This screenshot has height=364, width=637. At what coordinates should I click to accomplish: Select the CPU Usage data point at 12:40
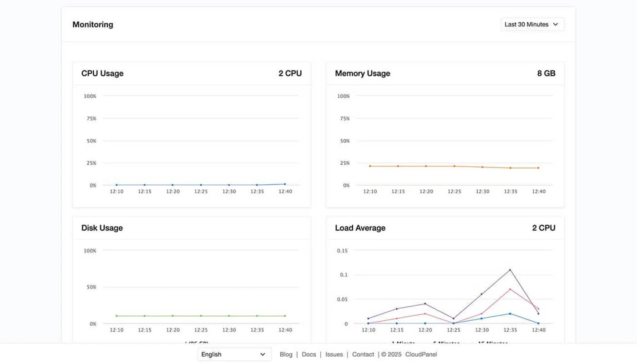tap(285, 184)
